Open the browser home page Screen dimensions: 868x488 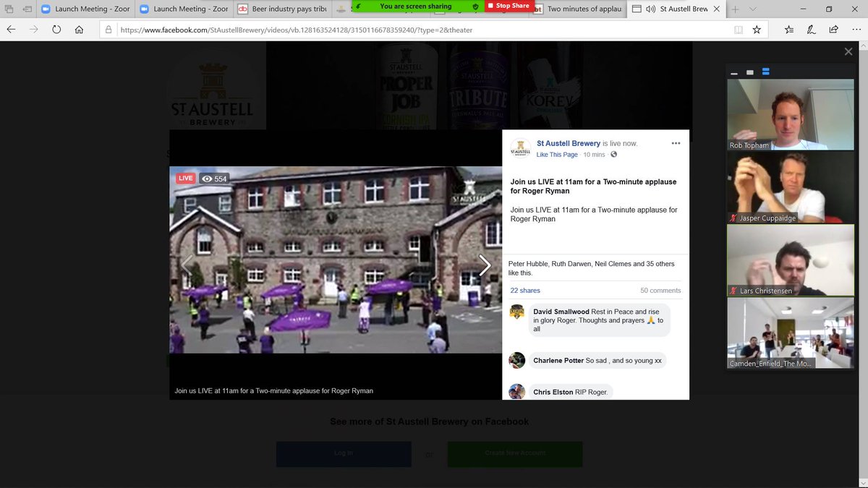coord(79,30)
